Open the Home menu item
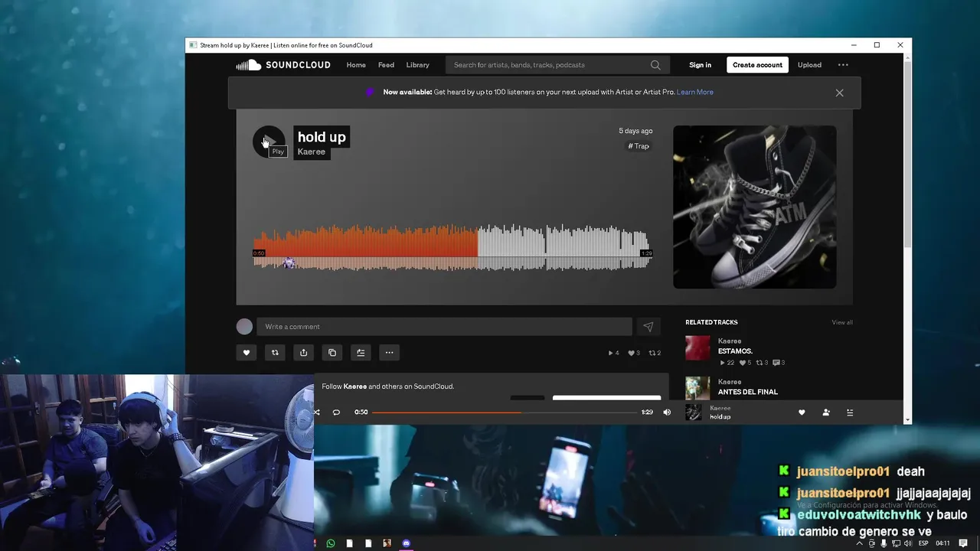Image resolution: width=980 pixels, height=551 pixels. click(x=356, y=65)
